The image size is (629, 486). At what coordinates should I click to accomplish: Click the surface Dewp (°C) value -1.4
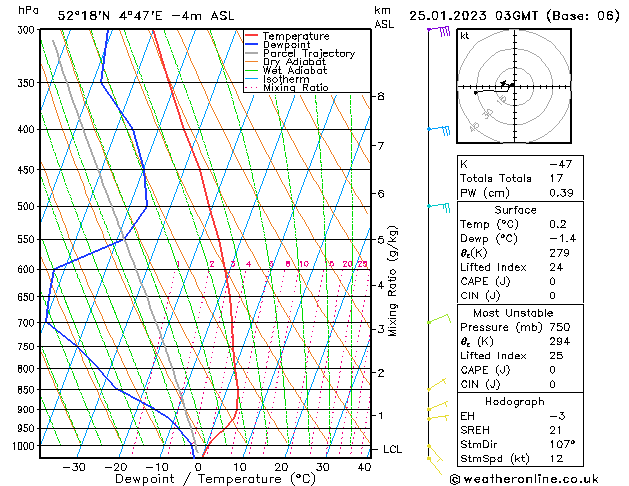point(562,239)
